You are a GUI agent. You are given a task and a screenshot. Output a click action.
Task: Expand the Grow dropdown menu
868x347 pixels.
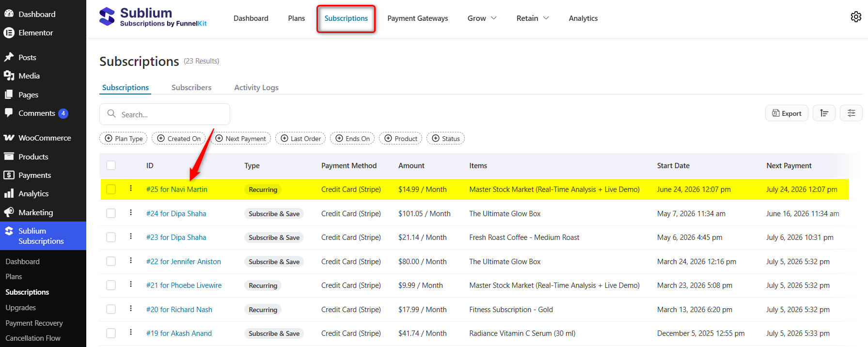click(x=482, y=18)
